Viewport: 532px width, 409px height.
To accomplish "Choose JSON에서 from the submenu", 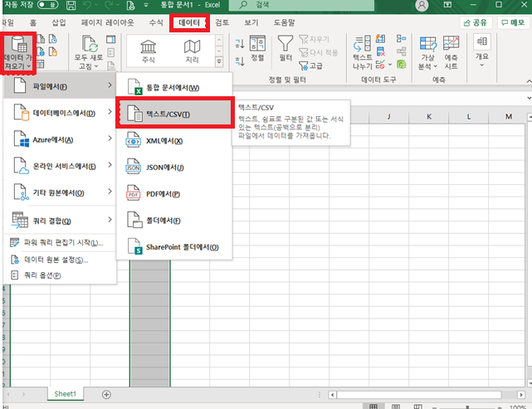I will tap(174, 168).
